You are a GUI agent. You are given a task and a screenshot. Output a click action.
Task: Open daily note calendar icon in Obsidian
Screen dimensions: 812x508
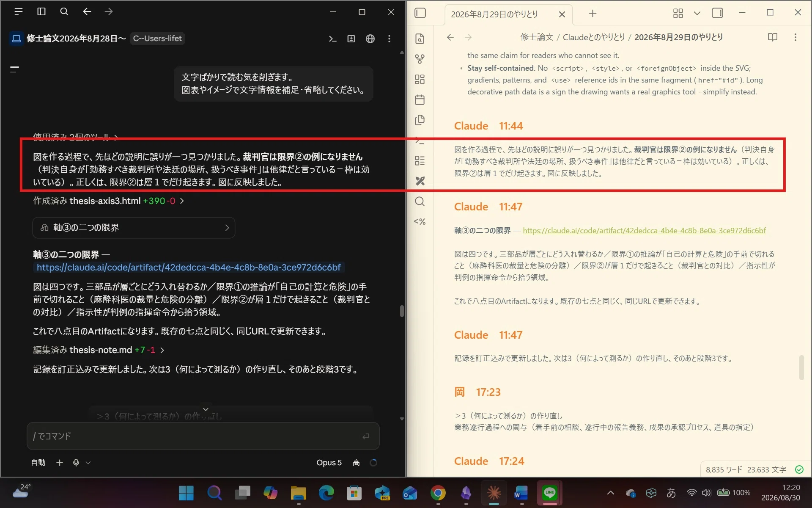click(x=420, y=100)
